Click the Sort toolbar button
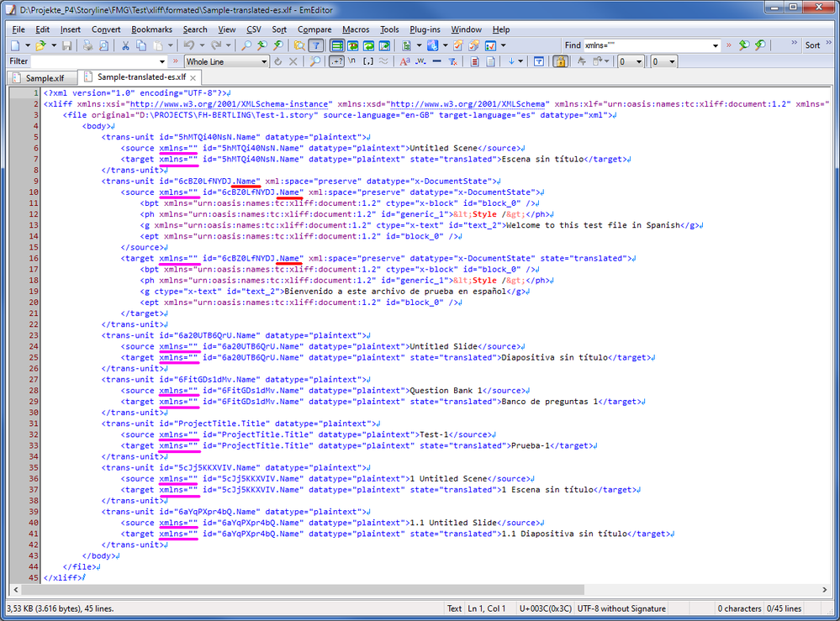The image size is (840, 621). coord(812,45)
